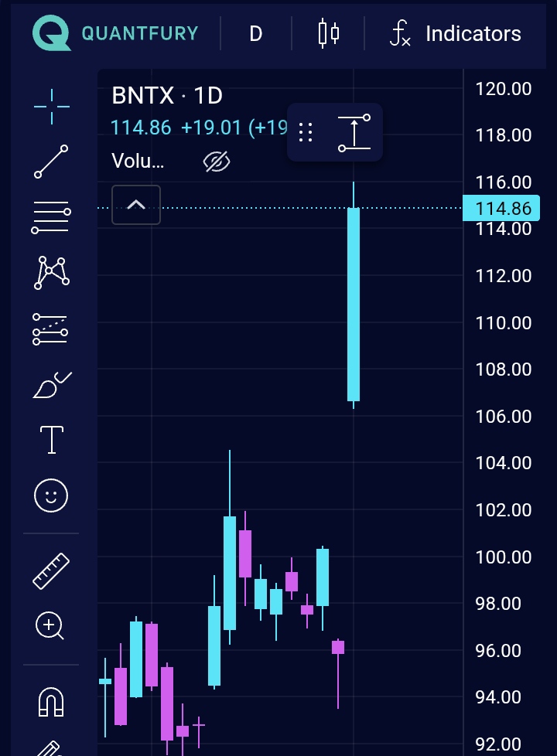This screenshot has height=756, width=557.
Task: Click the 114.86 current price label
Action: tap(501, 208)
